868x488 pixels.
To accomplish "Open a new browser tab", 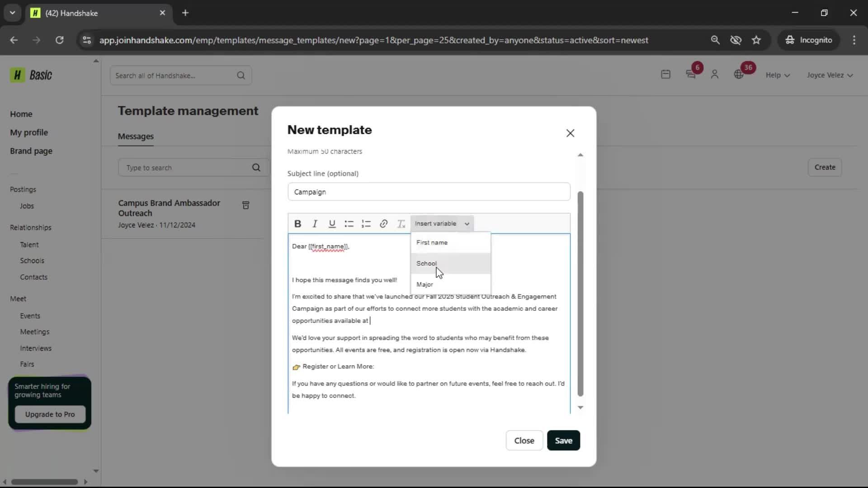I will click(185, 13).
